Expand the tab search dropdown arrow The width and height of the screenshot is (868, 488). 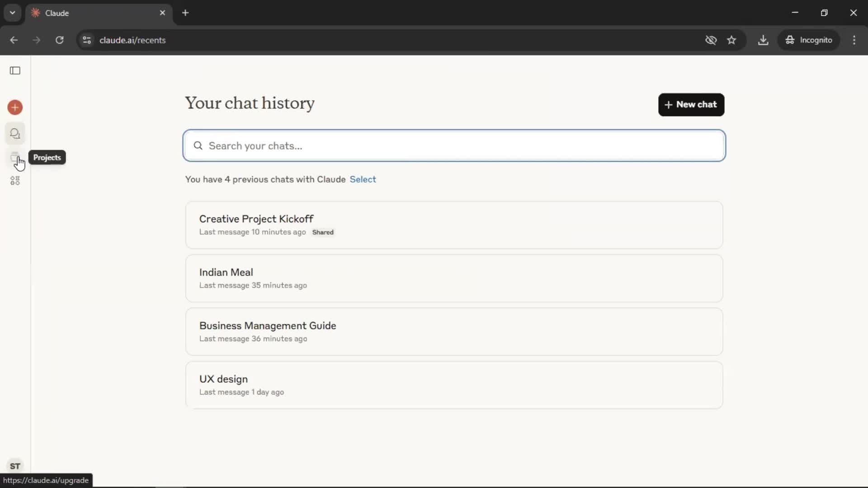(13, 13)
